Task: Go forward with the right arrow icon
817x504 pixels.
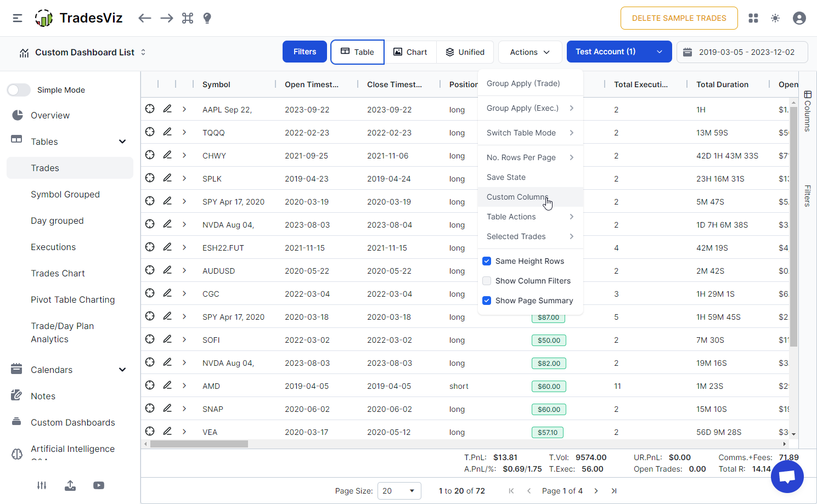Action: pos(167,18)
